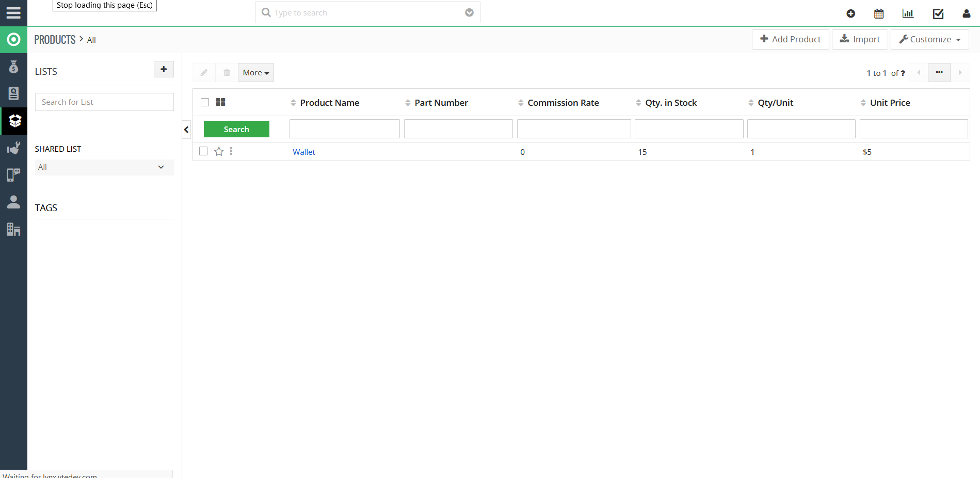980x478 pixels.
Task: Focus the Commission Rate filter field
Action: [x=574, y=129]
